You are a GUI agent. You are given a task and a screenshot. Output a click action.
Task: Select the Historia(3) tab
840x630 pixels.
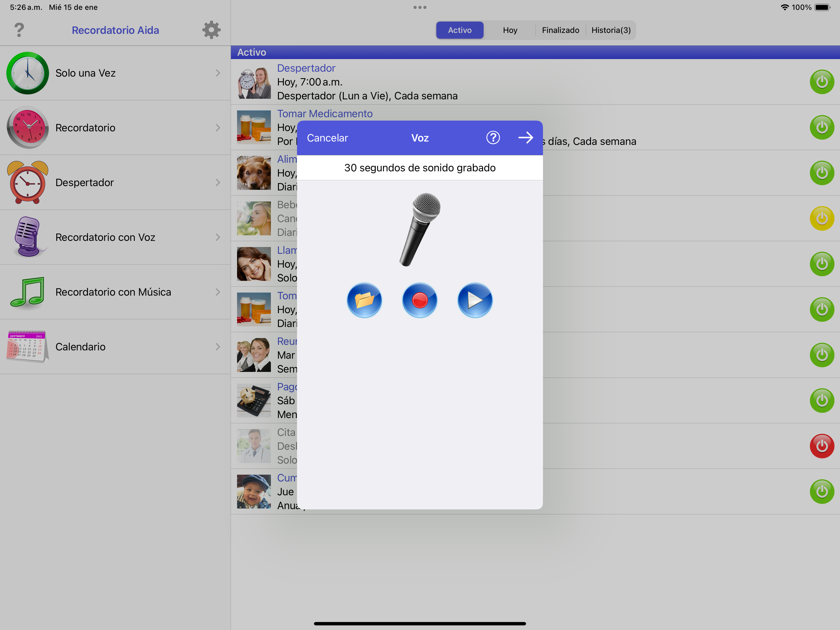click(611, 30)
